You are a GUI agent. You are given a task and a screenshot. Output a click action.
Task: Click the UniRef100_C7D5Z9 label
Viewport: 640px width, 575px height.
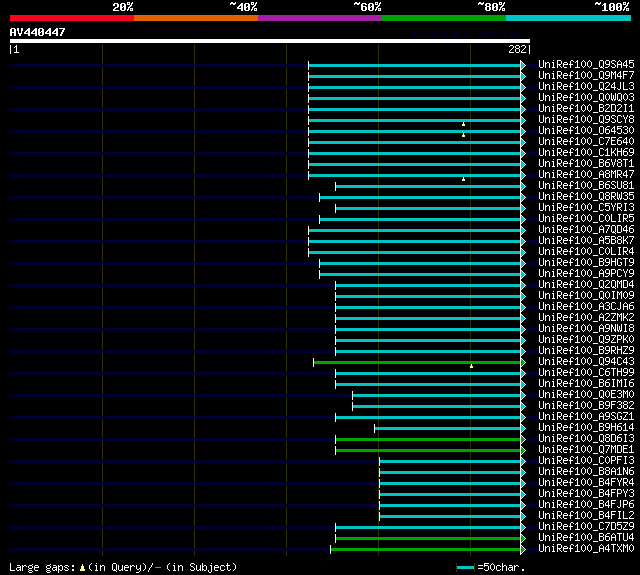coord(586,527)
